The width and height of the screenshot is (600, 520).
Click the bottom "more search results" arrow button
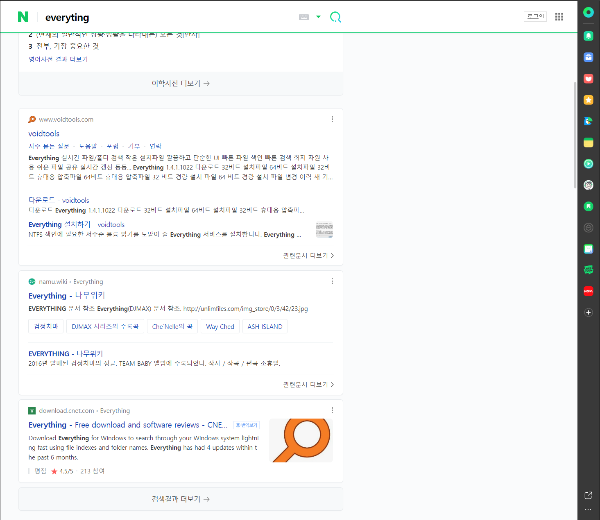tap(181, 499)
